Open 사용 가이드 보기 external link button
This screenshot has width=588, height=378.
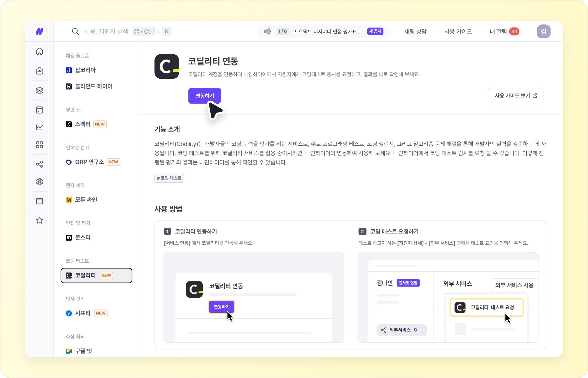tap(516, 96)
